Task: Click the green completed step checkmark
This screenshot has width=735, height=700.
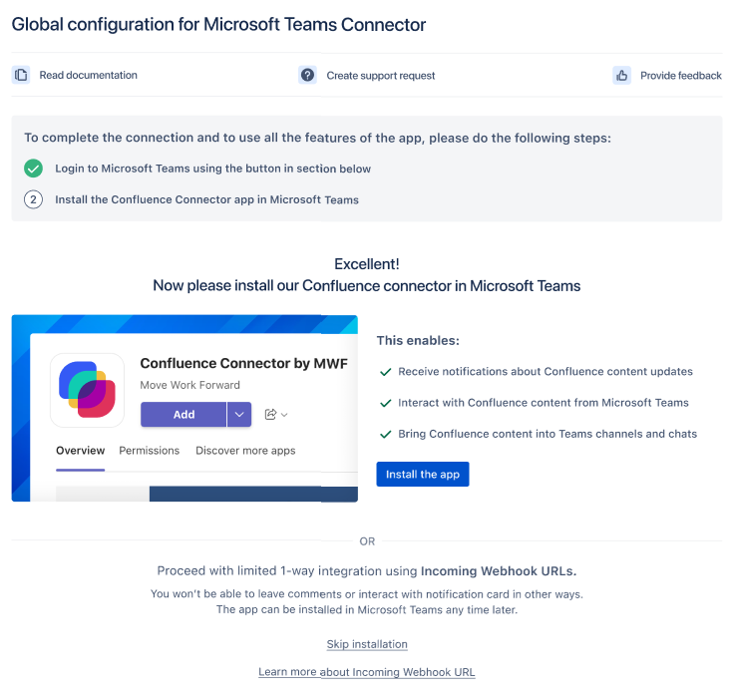Action: coord(34,169)
